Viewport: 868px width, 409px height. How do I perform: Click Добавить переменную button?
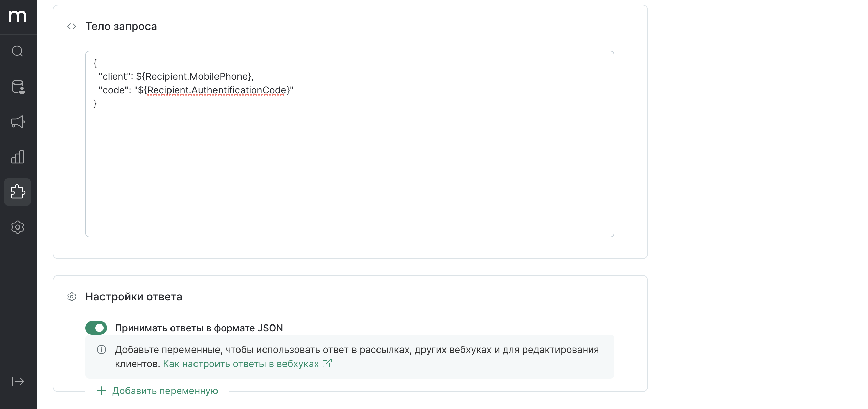[158, 391]
